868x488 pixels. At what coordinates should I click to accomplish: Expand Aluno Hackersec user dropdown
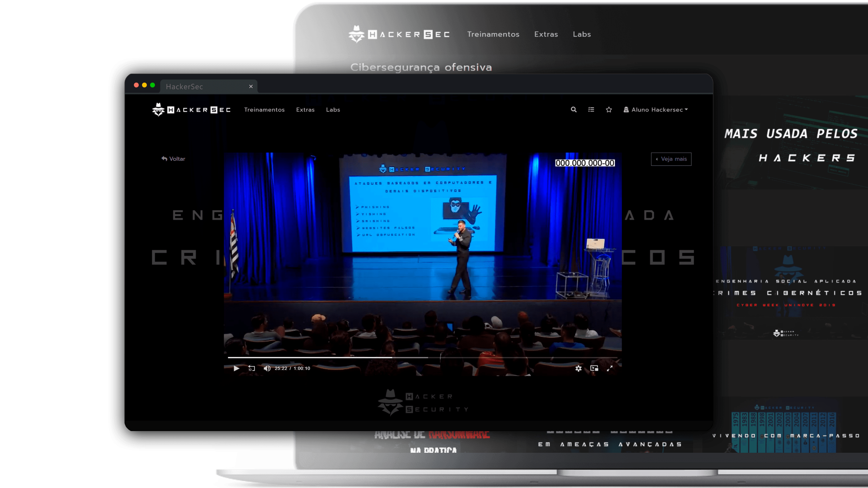(656, 109)
